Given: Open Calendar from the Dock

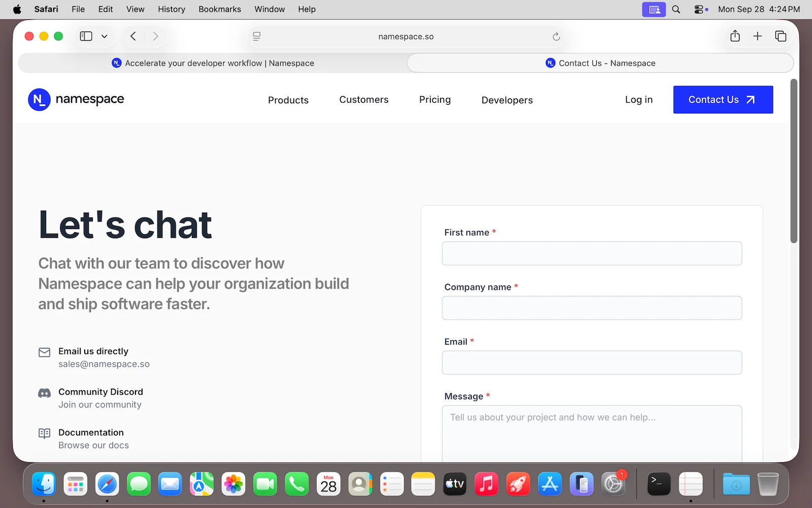Looking at the screenshot, I should [328, 484].
